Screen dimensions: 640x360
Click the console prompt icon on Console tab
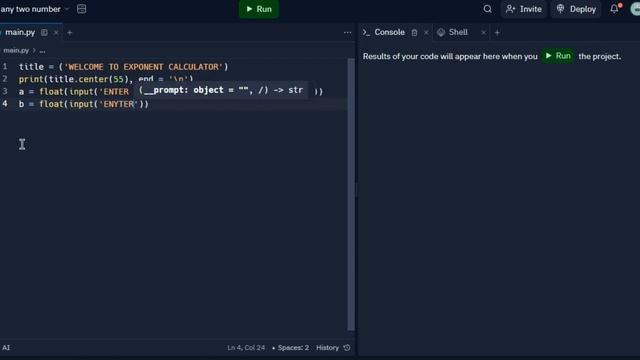[x=367, y=32]
